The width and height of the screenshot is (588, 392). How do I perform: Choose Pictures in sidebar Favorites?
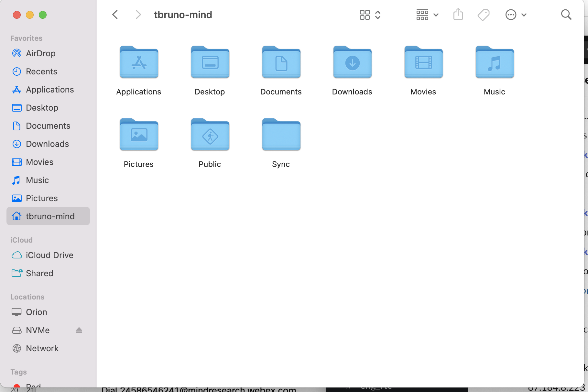[x=48, y=198]
